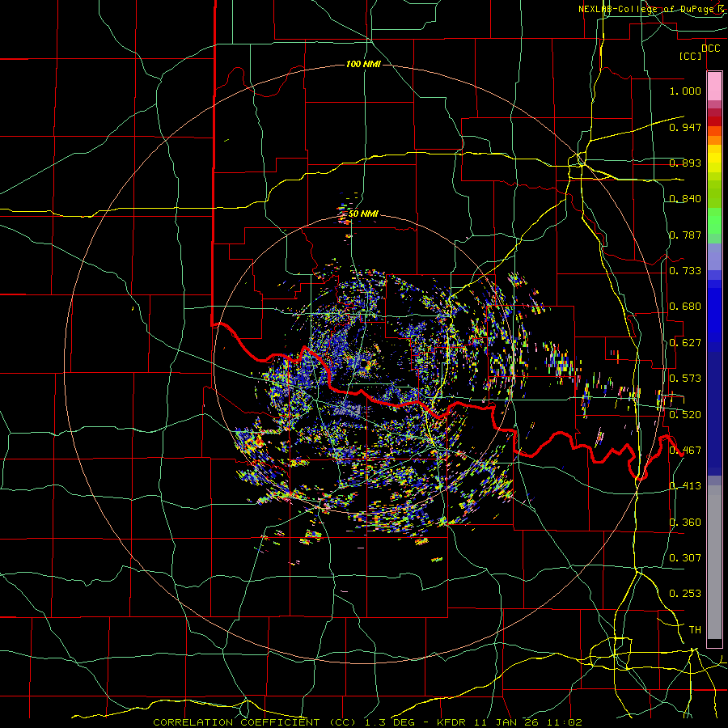
Task: Click the 0.253 color scale value
Action: [685, 594]
